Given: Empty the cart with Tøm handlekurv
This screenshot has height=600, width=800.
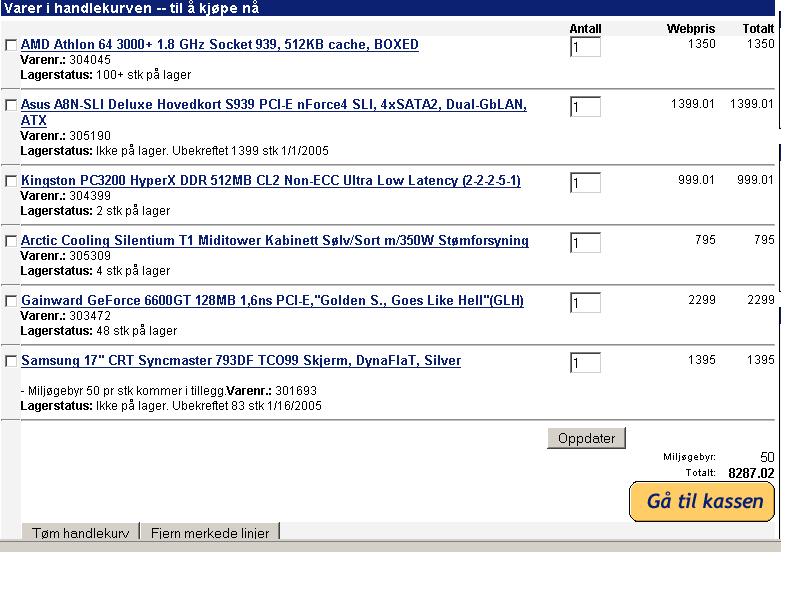Looking at the screenshot, I should pyautogui.click(x=80, y=532).
